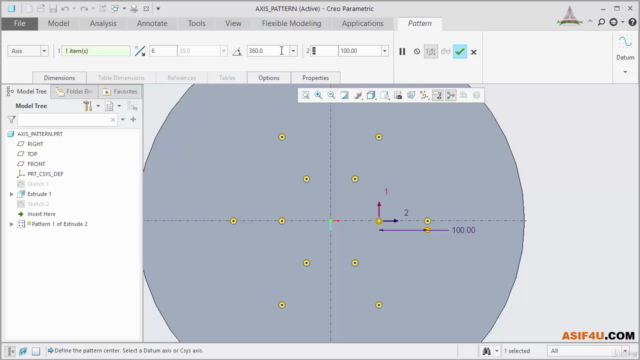Expand the Datum dropdown arrow
The width and height of the screenshot is (640, 360).
(x=625, y=72)
